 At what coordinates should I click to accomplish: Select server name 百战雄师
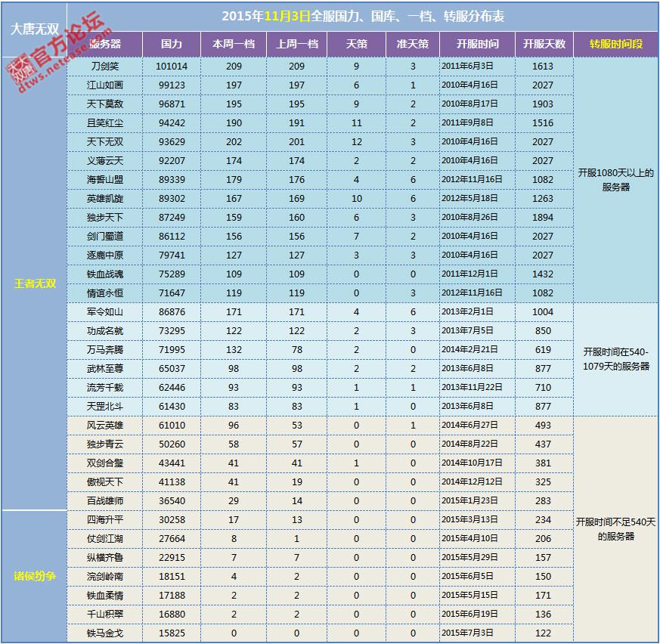(x=105, y=501)
